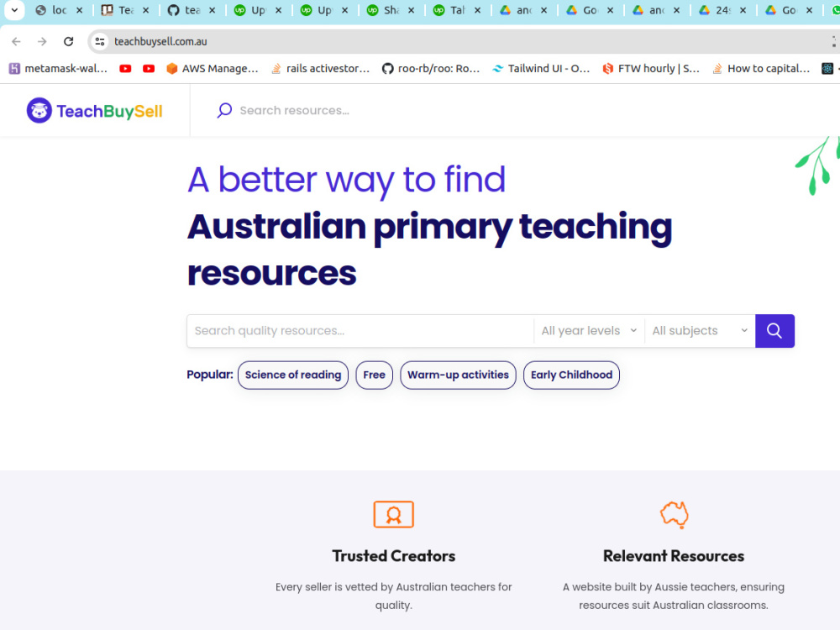The image size is (840, 630).
Task: Select the 'Early Childhood' popular tag
Action: [x=571, y=375]
